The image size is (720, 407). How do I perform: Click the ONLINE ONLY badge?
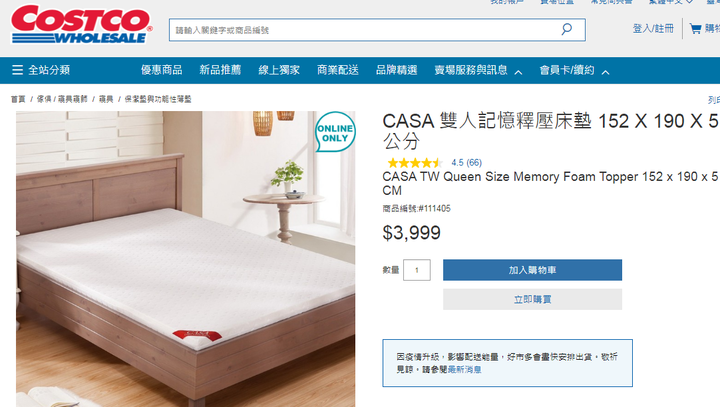pos(335,132)
